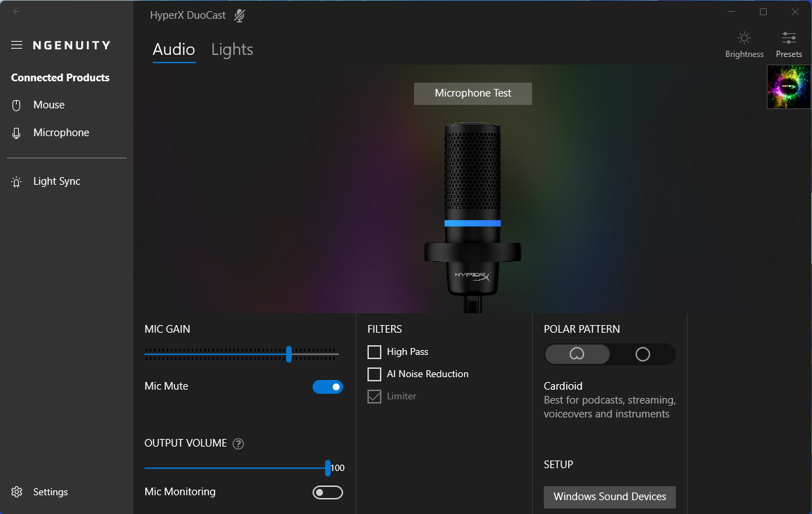Start the Microphone Test

click(472, 93)
